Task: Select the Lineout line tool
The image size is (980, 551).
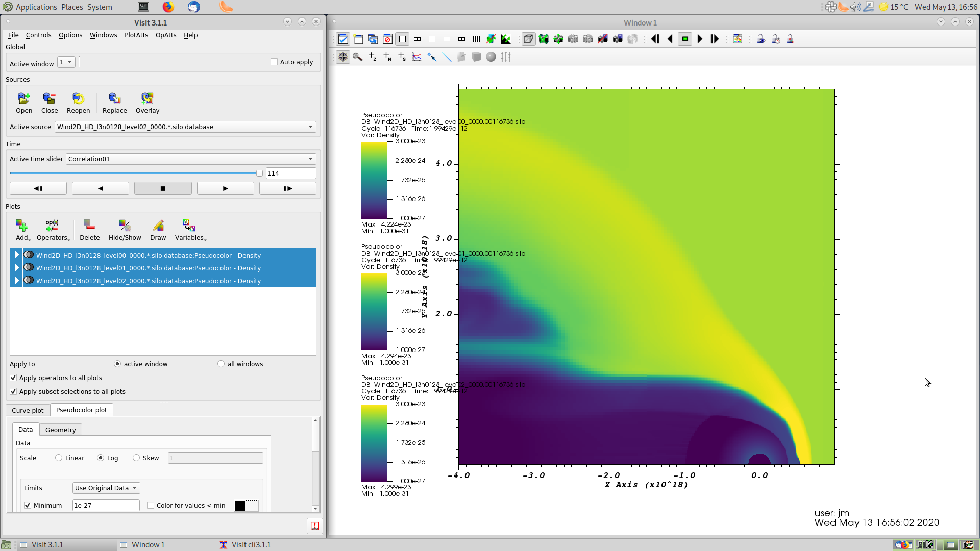Action: 447,57
